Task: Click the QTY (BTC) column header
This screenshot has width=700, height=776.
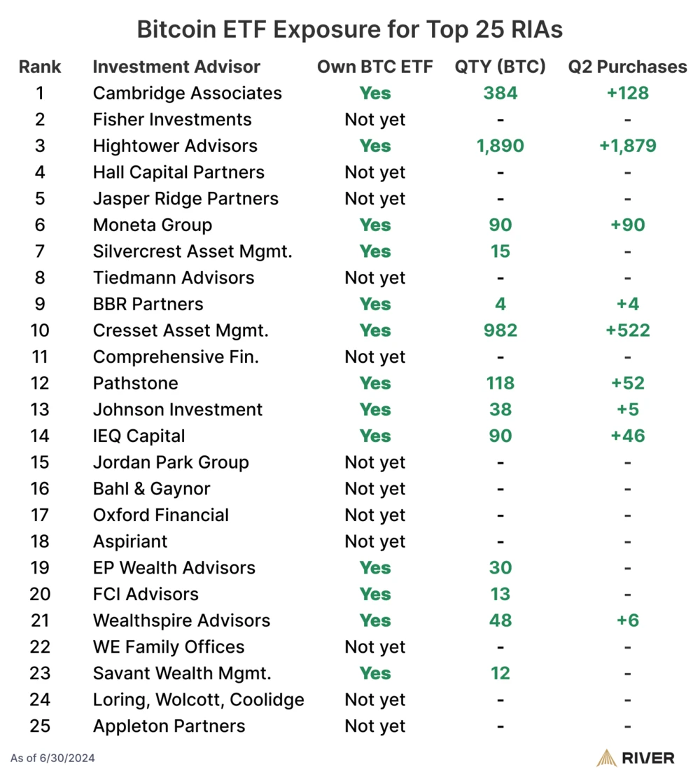Action: click(500, 67)
